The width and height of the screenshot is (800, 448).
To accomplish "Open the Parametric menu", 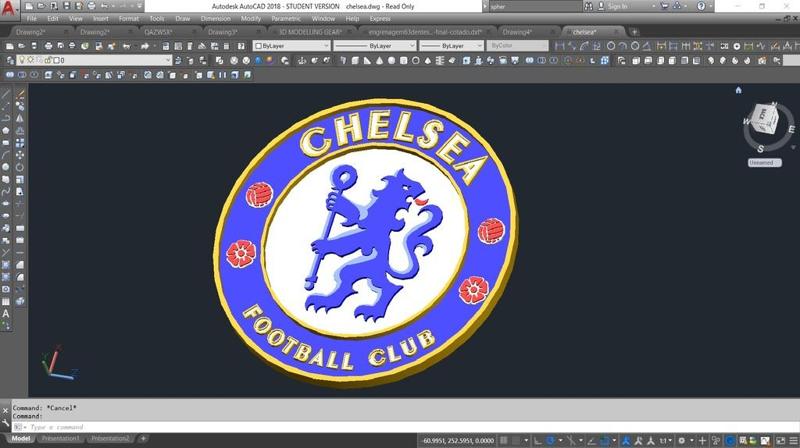I will [286, 19].
